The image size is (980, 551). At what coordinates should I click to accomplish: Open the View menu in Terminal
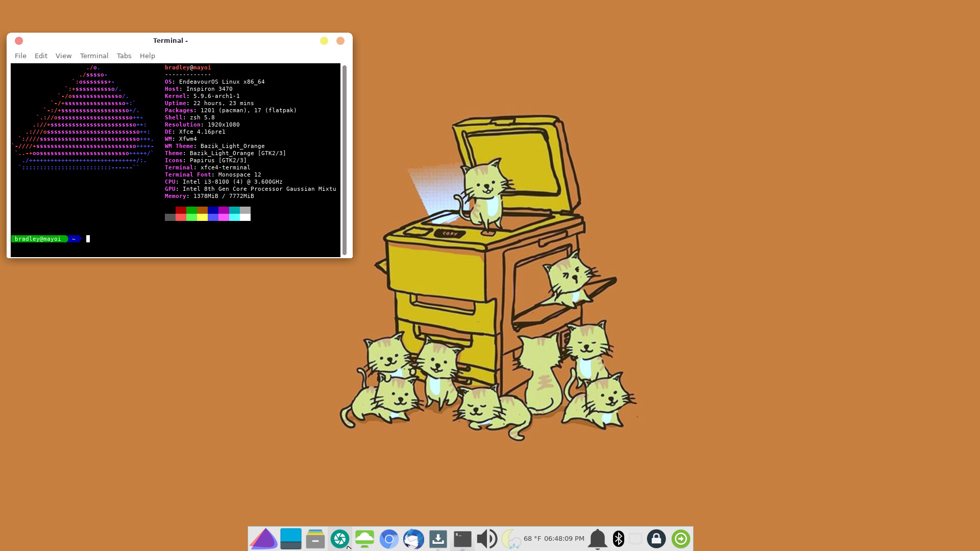click(63, 56)
